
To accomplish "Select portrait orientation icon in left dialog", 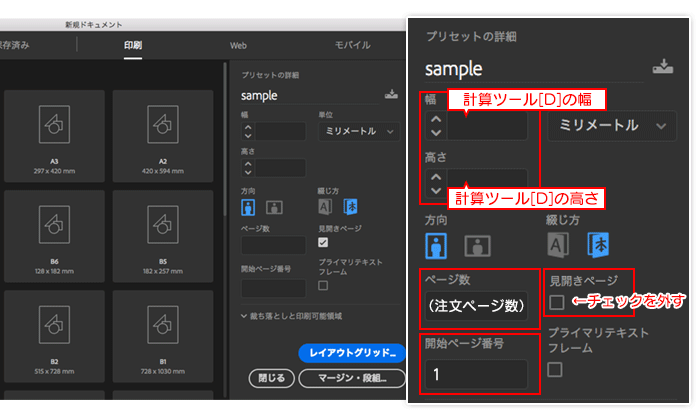I will click(249, 207).
